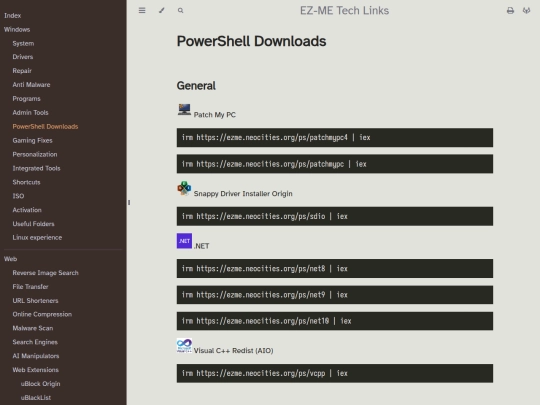Click the net10 command code block
The image size is (540, 405).
click(335, 321)
